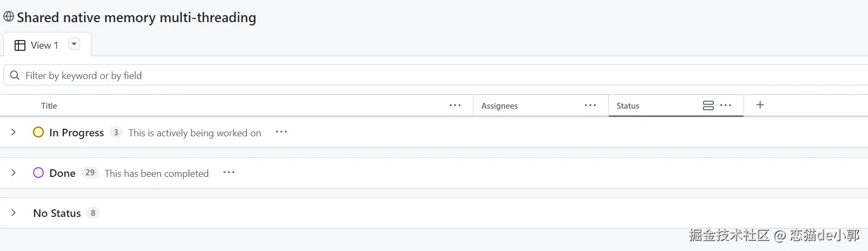This screenshot has width=868, height=251.
Task: Open the Assignees column options menu
Action: (590, 105)
